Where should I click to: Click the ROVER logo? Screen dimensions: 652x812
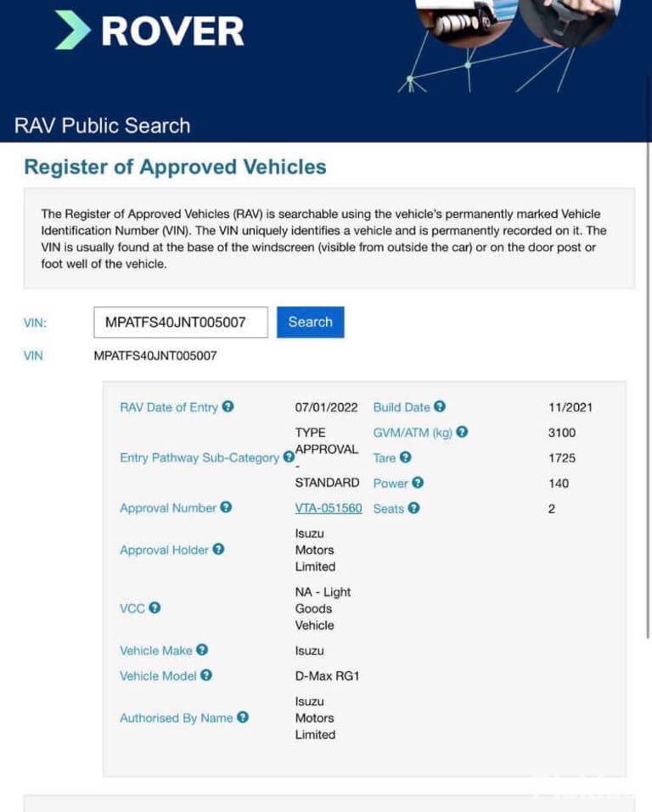pos(149,31)
